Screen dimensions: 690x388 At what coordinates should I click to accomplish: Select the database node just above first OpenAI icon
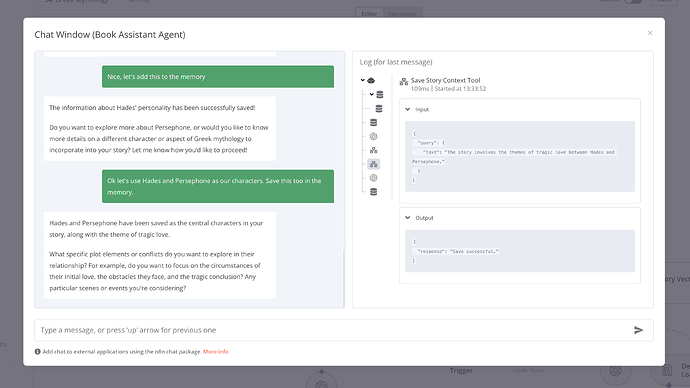[373, 122]
